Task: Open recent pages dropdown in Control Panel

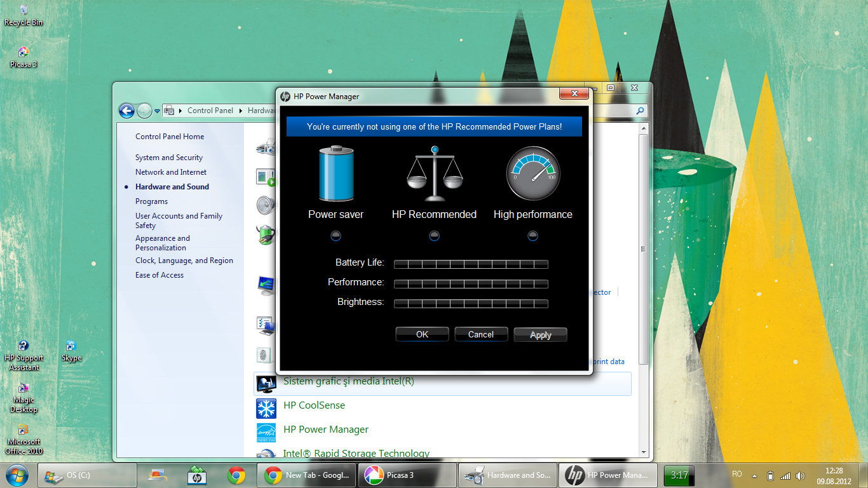Action: pos(157,111)
